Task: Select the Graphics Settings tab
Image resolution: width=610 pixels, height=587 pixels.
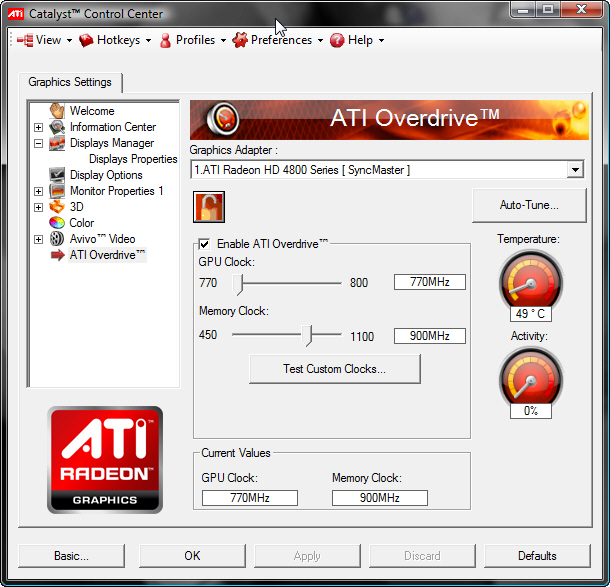Action: coord(70,82)
